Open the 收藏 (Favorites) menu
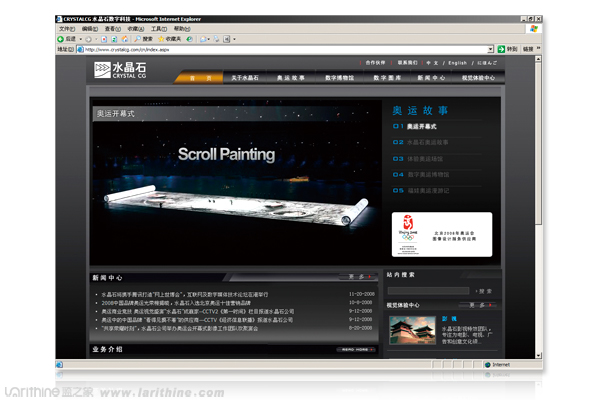The height and width of the screenshot is (400, 600). click(136, 29)
